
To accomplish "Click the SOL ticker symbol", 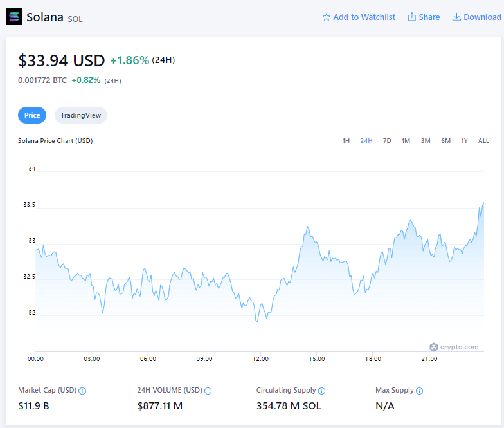I will point(75,19).
